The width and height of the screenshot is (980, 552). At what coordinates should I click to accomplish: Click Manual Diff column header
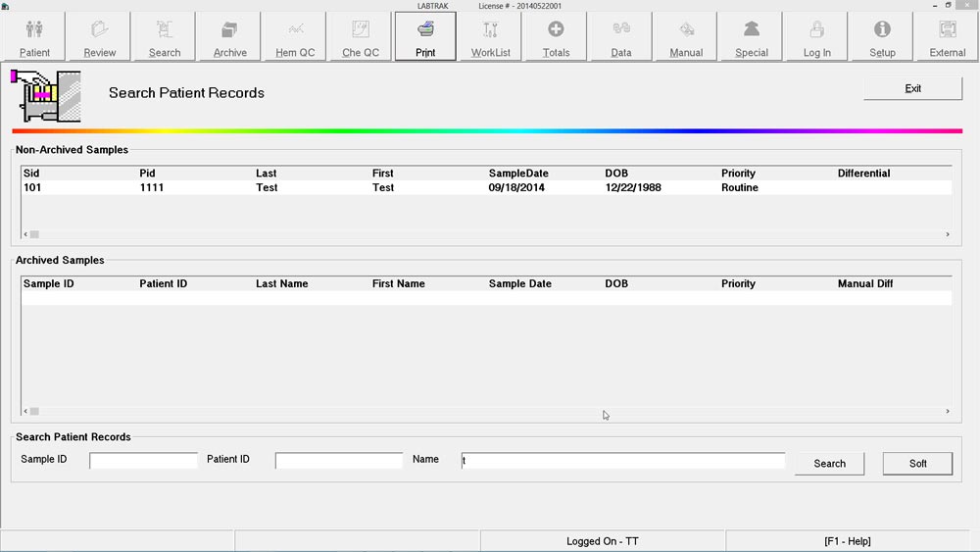coord(865,283)
